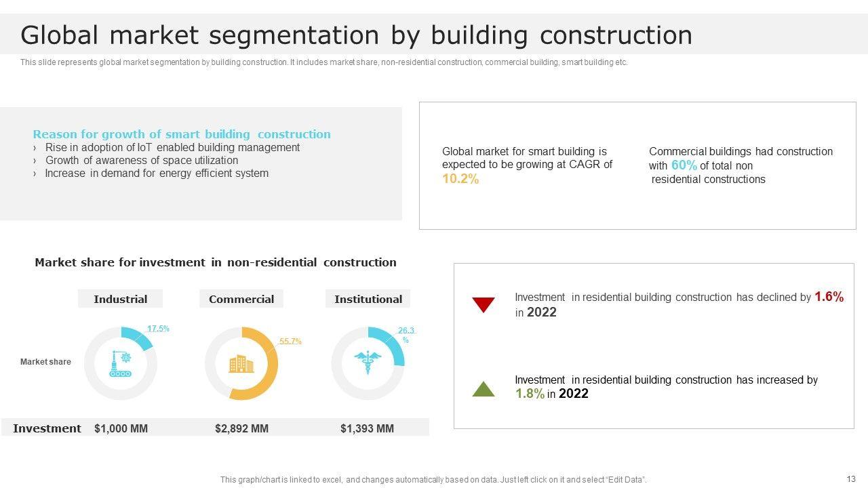Click the 60% commercial buildings figure
This screenshot has width=868, height=488.
click(684, 165)
